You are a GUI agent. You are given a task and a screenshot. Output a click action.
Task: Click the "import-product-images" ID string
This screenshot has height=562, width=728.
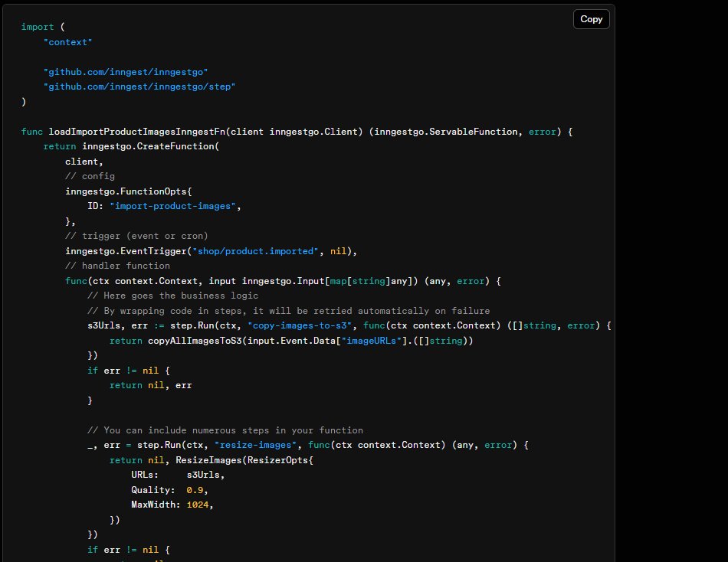click(172, 206)
